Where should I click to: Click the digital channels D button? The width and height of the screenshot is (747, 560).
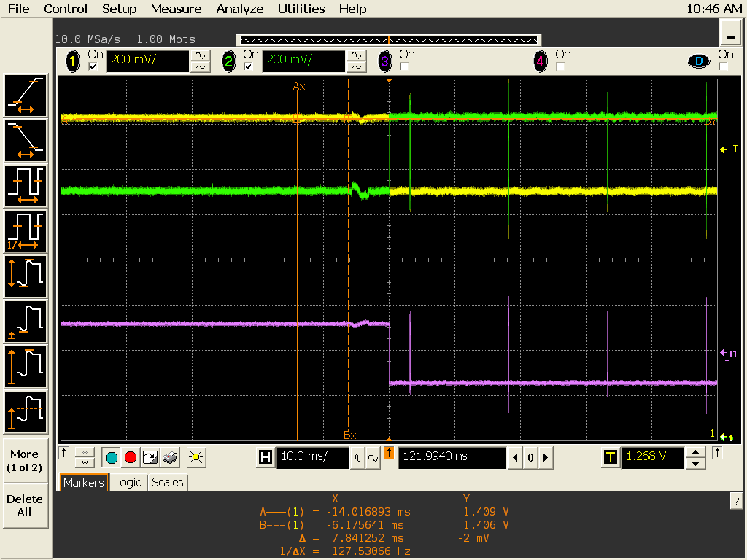tap(699, 61)
